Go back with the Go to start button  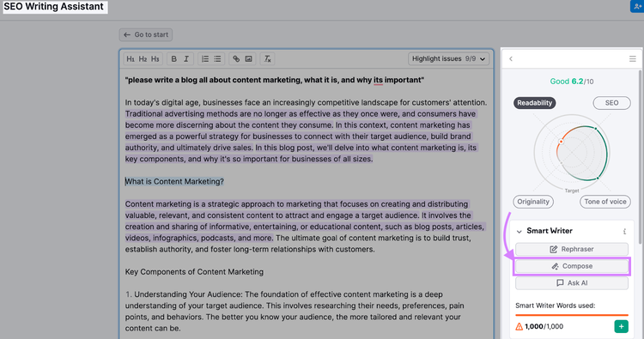[146, 35]
